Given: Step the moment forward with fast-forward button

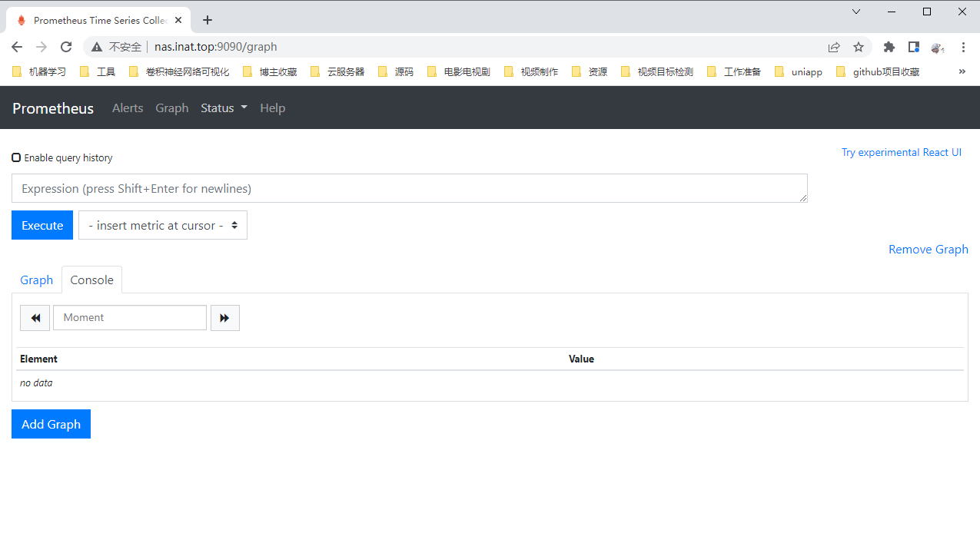Looking at the screenshot, I should pyautogui.click(x=225, y=318).
